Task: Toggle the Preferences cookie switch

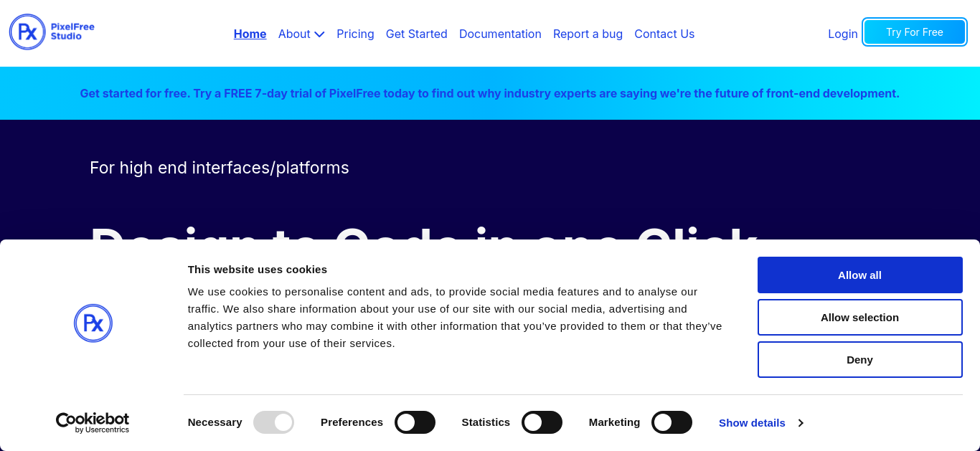Action: pyautogui.click(x=415, y=422)
